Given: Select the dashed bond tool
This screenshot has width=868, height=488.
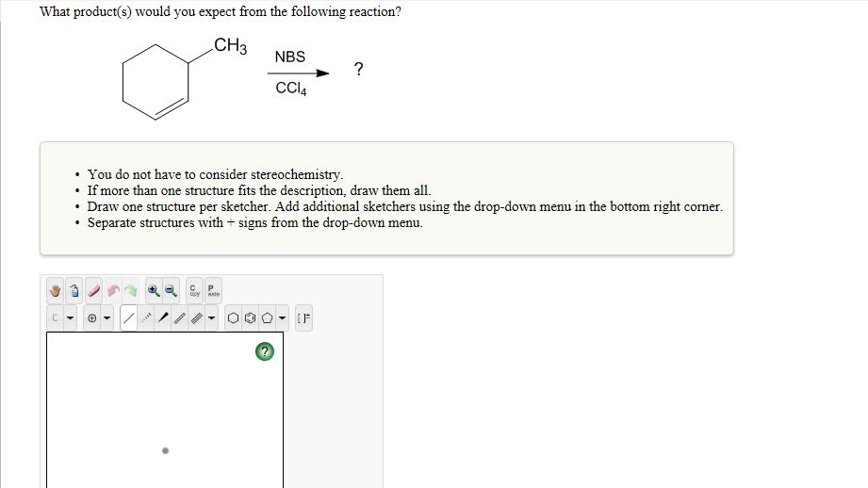Looking at the screenshot, I should point(146,318).
